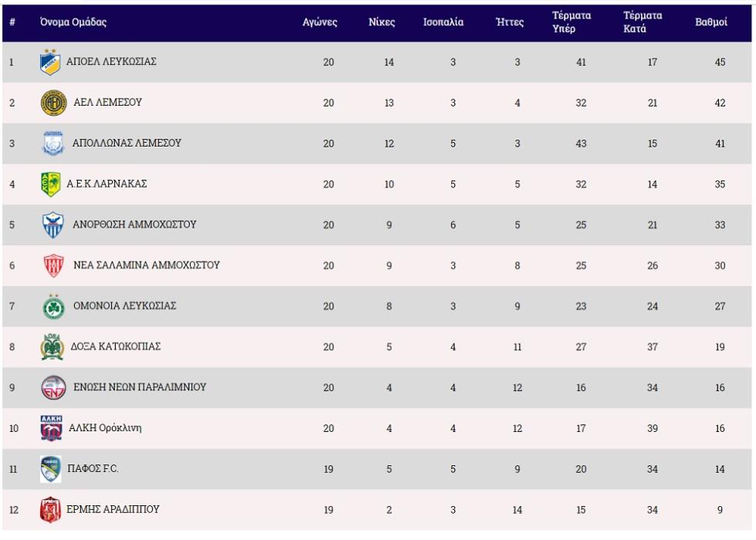Screen dimensions: 756x540
Task: Click the ΔΟΞΑ ΚΑΤΩΚΟΠΙΑΣ eagle emblem
Action: (x=52, y=346)
